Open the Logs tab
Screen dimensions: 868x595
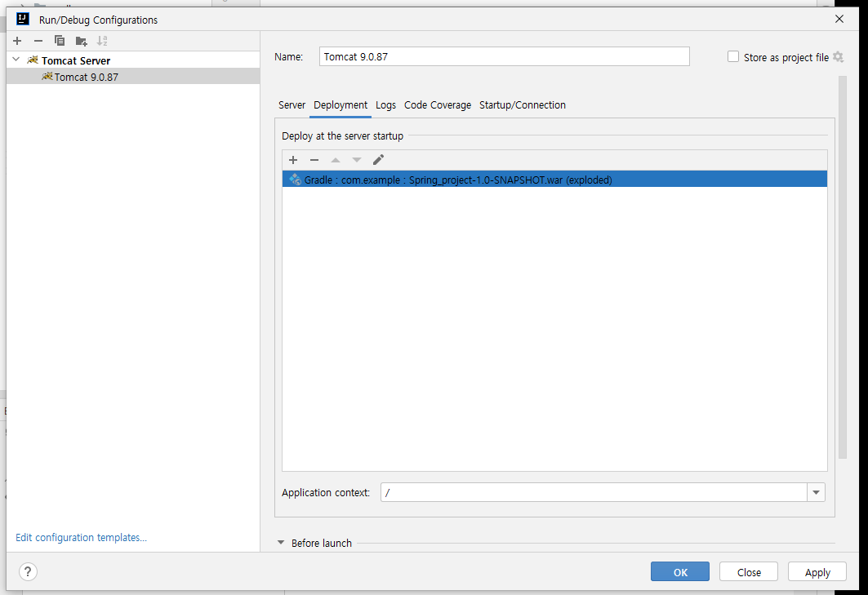click(386, 105)
